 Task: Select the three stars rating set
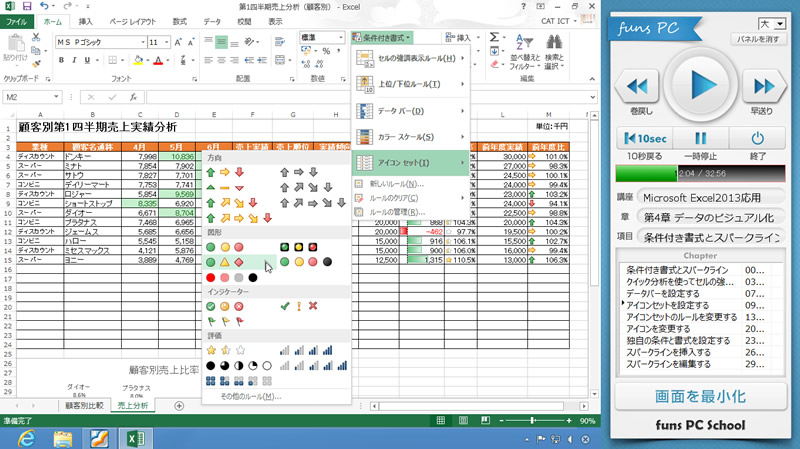pos(226,351)
